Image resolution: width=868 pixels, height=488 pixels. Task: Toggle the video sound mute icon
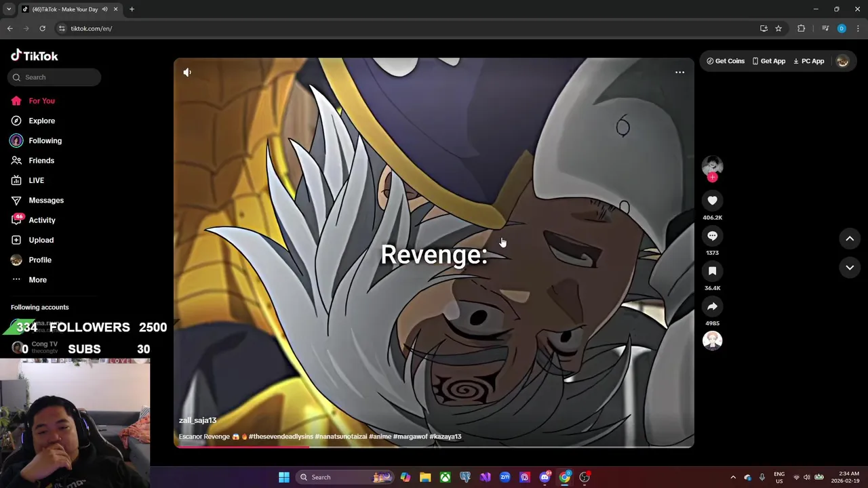(187, 73)
